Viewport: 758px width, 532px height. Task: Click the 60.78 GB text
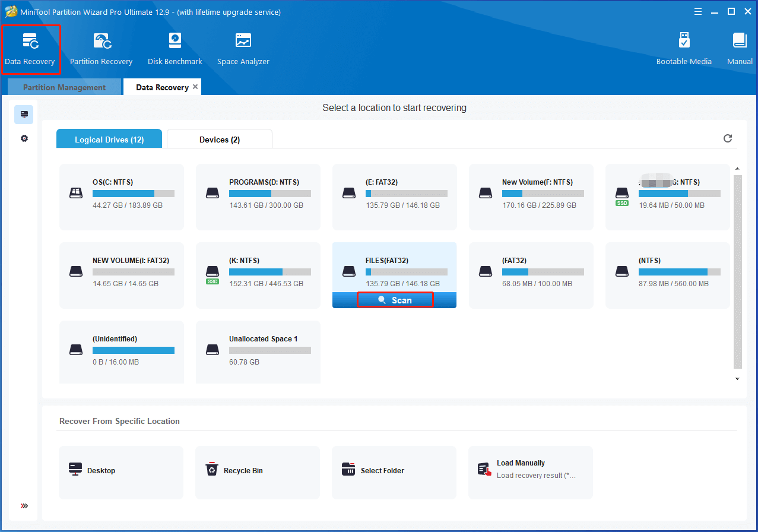pyautogui.click(x=244, y=362)
